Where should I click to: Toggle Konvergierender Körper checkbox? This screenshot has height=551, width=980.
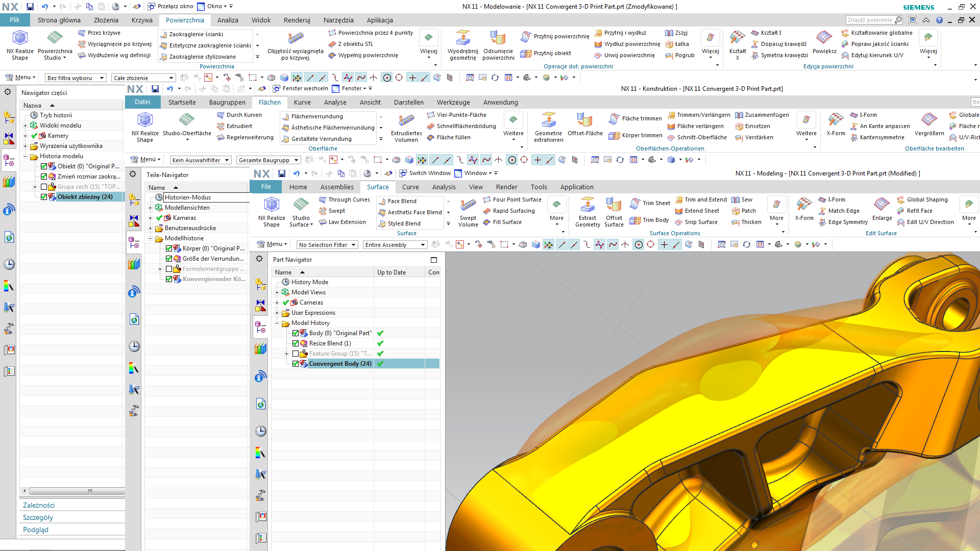169,279
